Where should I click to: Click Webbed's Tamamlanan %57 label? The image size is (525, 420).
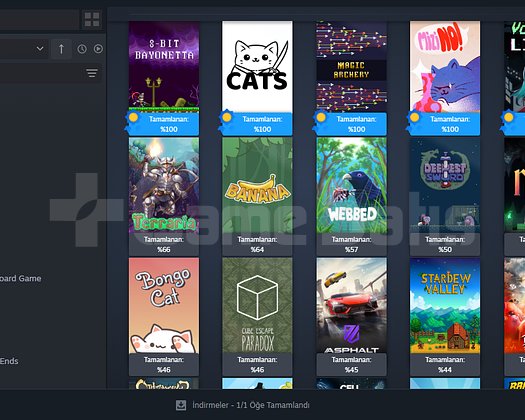coord(352,244)
